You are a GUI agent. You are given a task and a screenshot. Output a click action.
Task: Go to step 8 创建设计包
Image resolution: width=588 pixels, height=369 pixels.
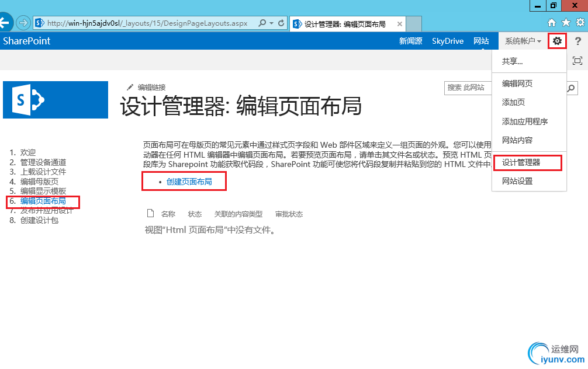click(39, 220)
